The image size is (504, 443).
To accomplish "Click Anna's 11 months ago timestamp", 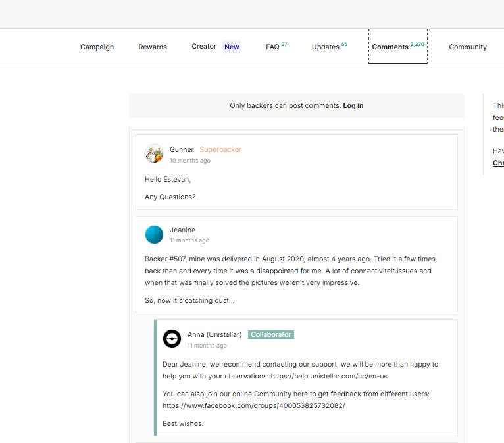I will pyautogui.click(x=207, y=346).
